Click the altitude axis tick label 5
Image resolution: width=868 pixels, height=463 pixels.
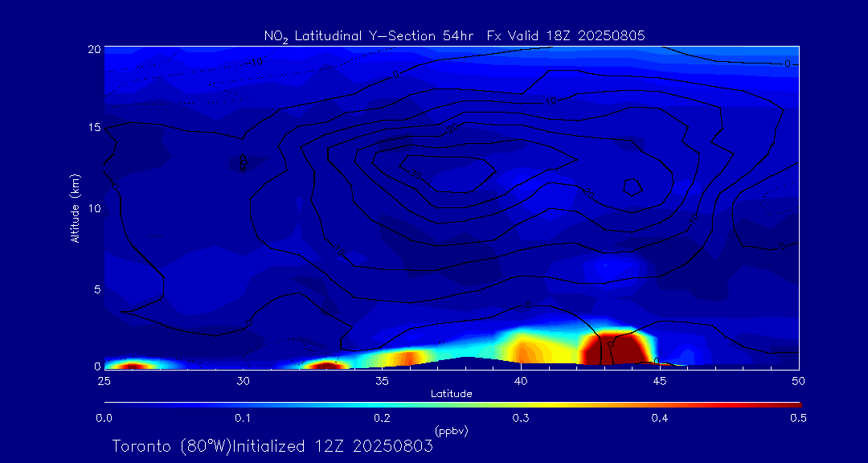97,289
